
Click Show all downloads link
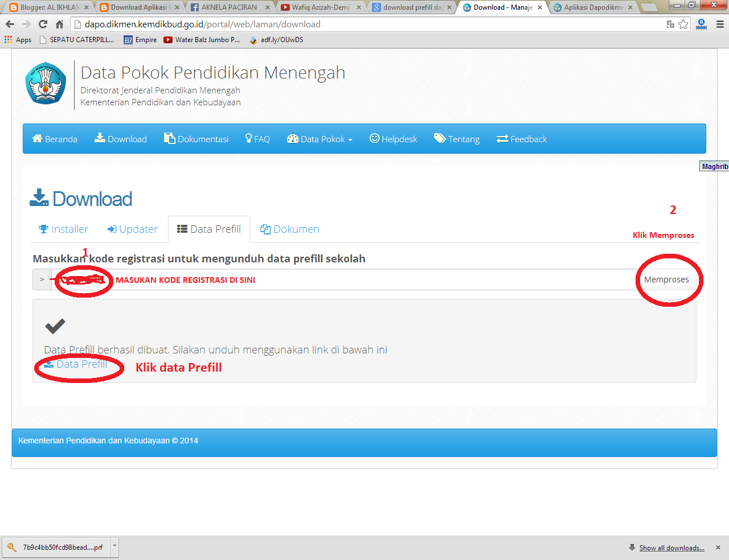click(x=671, y=548)
